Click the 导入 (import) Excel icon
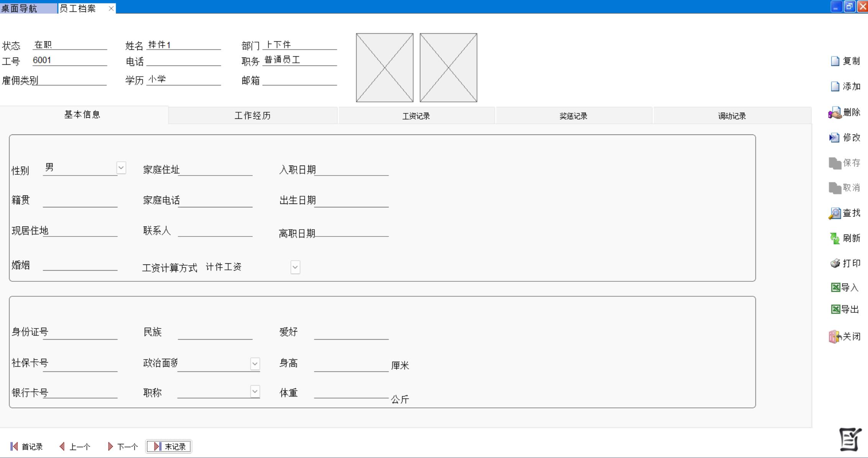This screenshot has width=868, height=458. (835, 287)
